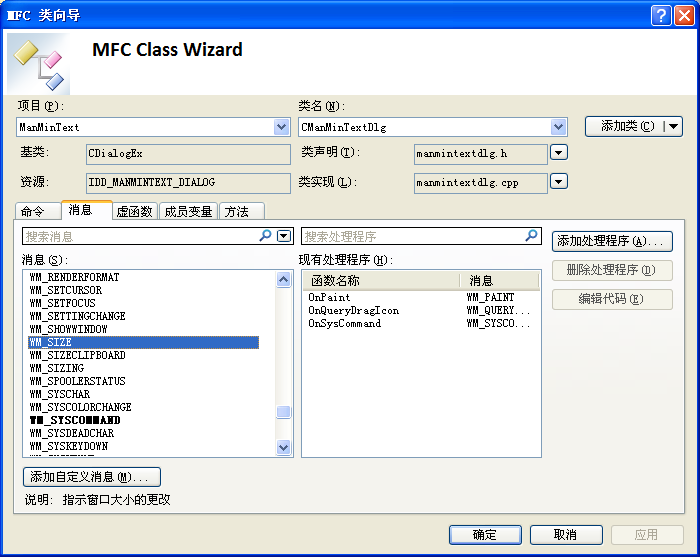The width and height of the screenshot is (700, 557).
Task: Switch to the 方法 tab
Action: coord(242,211)
